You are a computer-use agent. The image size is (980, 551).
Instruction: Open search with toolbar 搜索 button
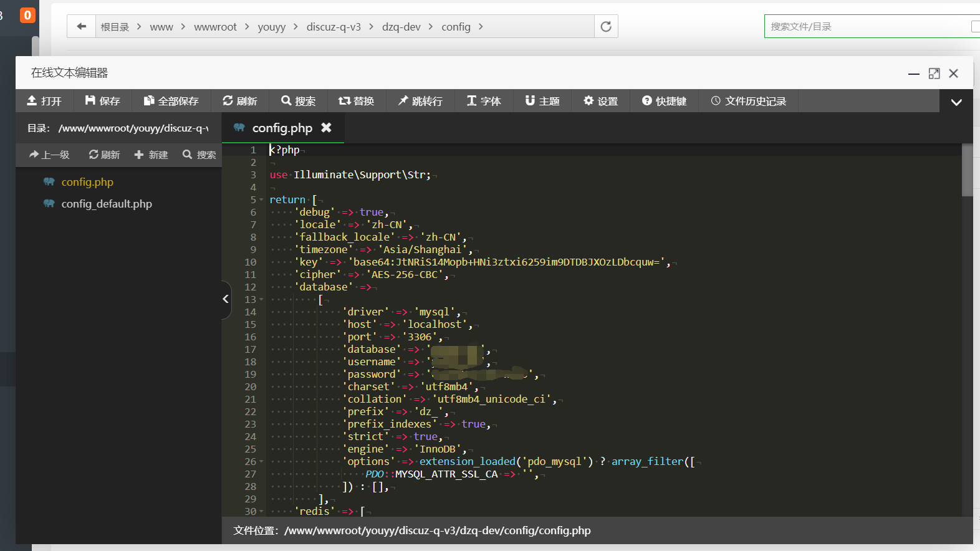point(299,101)
